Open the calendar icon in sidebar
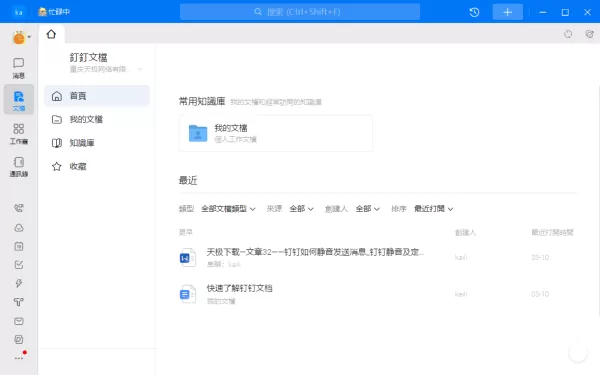The height and width of the screenshot is (375, 600). tap(18, 246)
